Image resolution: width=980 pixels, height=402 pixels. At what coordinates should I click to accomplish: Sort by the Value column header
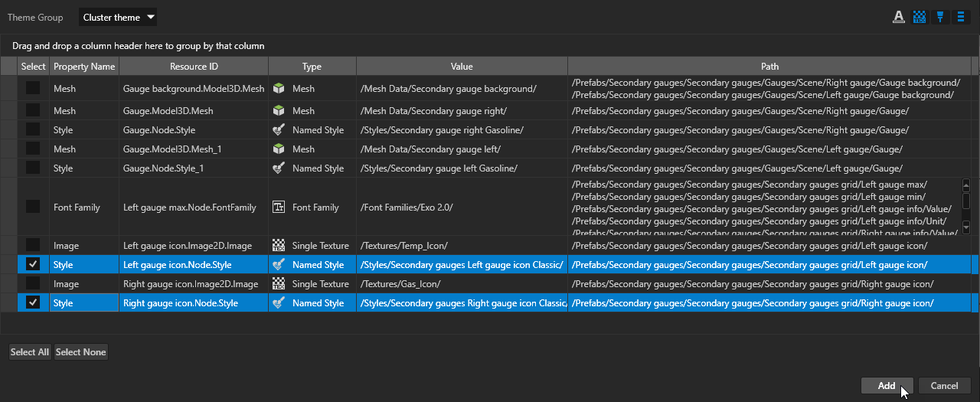462,67
